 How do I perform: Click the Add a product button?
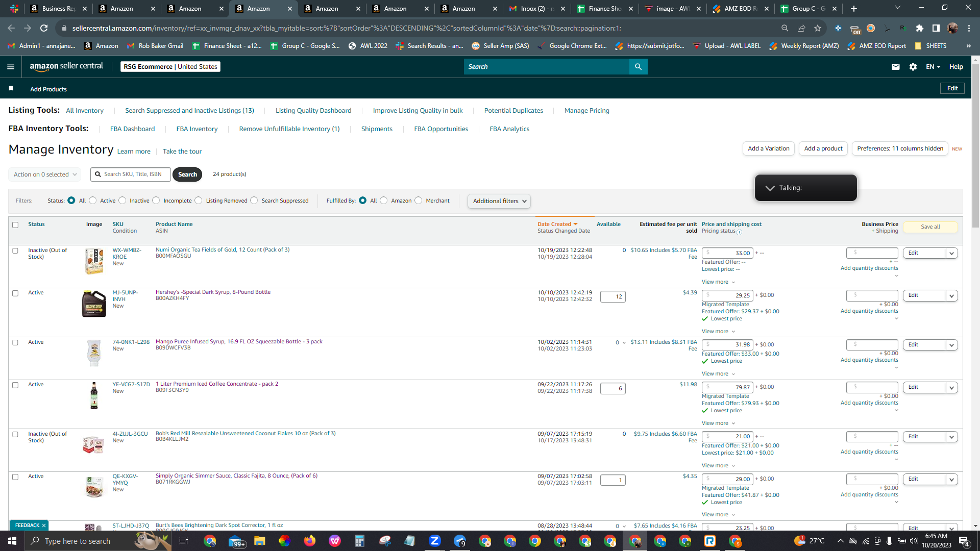click(x=823, y=148)
